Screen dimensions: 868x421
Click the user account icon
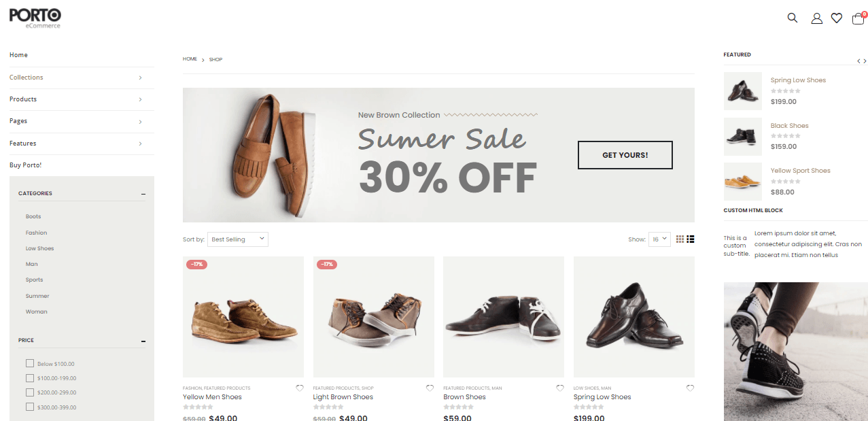point(816,18)
